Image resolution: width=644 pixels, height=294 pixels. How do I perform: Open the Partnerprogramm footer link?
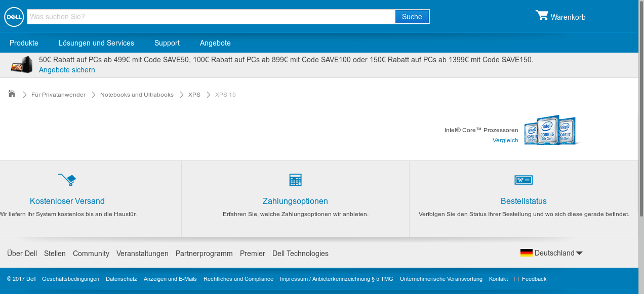click(204, 254)
